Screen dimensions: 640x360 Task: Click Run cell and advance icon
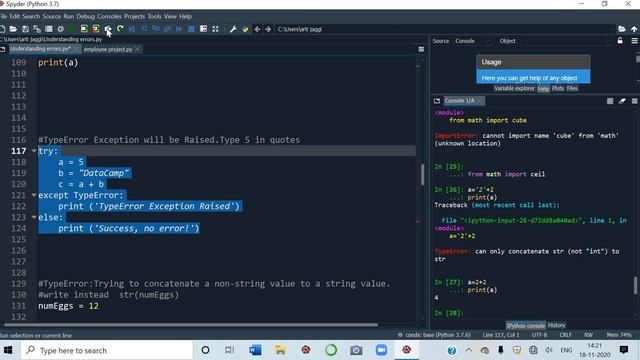point(96,29)
